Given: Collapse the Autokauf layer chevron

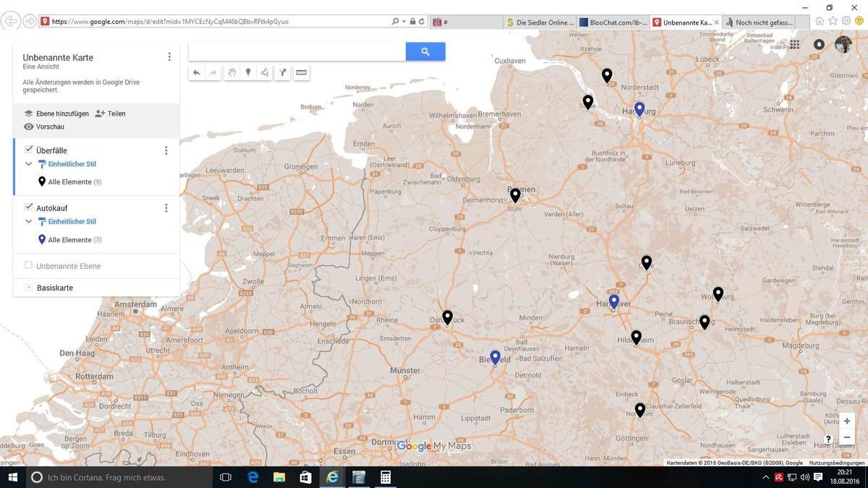Looking at the screenshot, I should pos(29,222).
